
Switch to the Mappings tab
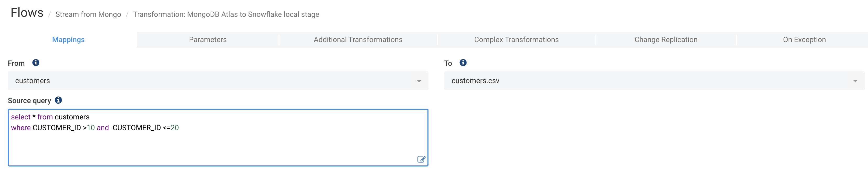click(68, 39)
